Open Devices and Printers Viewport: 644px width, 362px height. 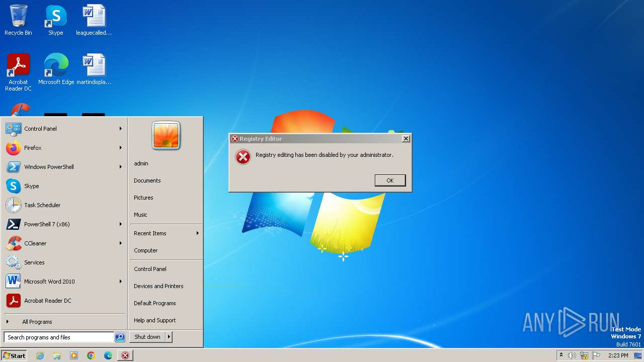158,286
